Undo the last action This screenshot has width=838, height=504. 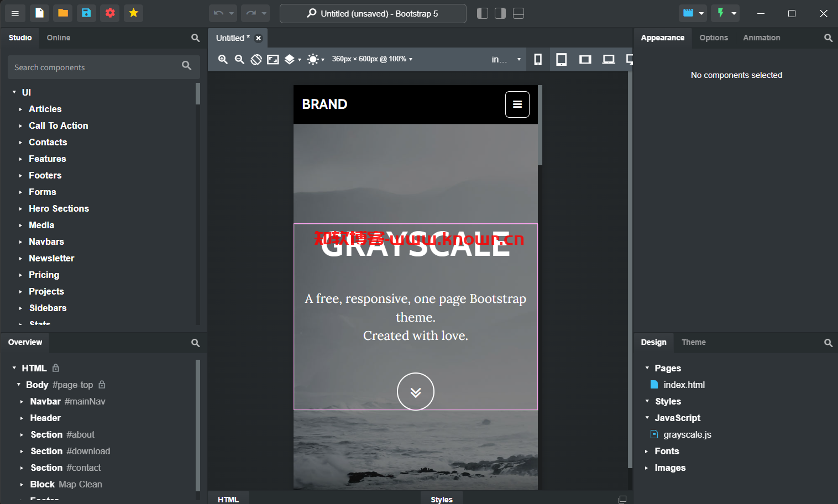point(218,13)
